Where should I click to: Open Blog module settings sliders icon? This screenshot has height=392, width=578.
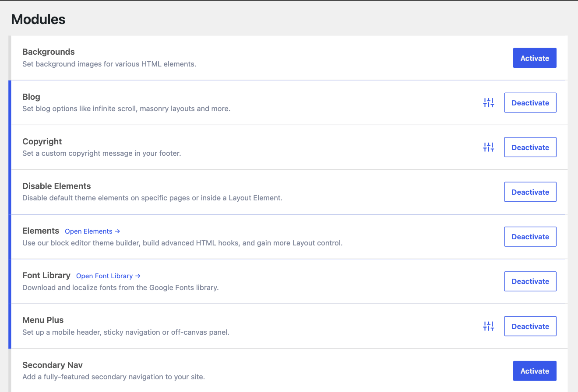click(x=489, y=103)
